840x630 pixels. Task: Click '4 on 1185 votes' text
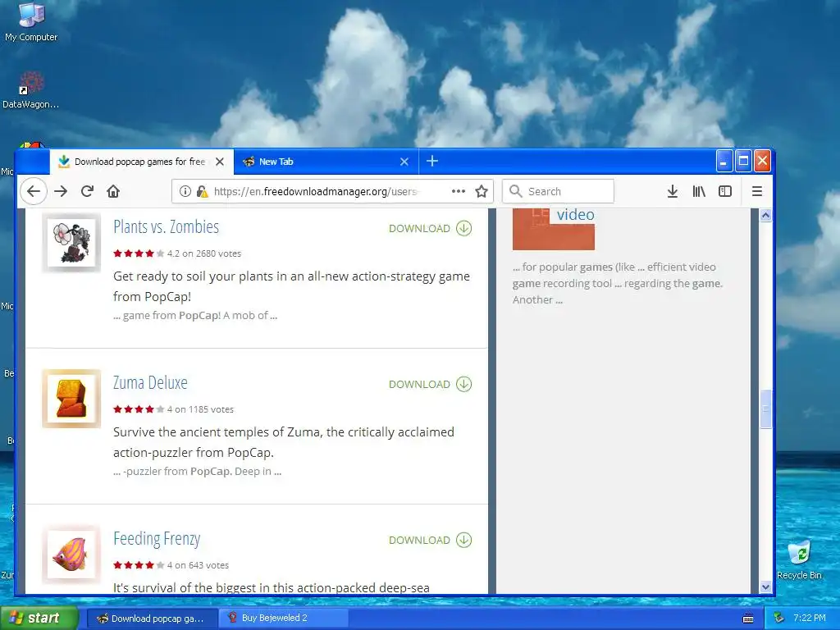tap(200, 409)
